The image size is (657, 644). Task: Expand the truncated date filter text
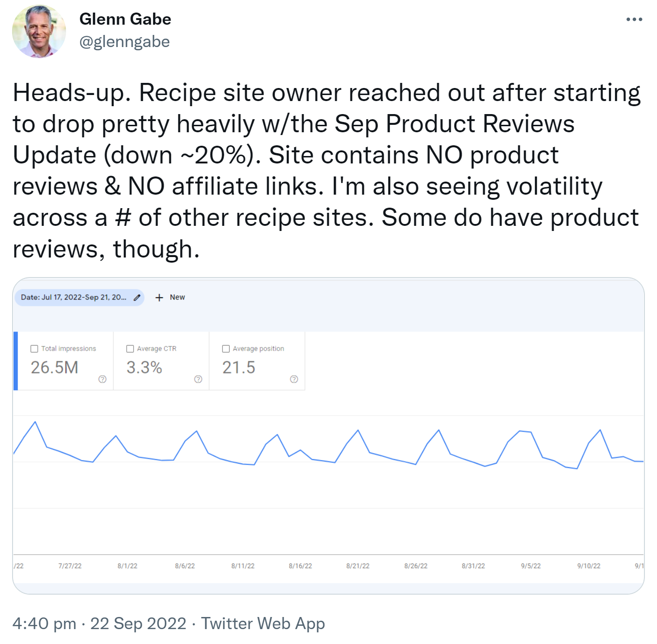(x=75, y=297)
